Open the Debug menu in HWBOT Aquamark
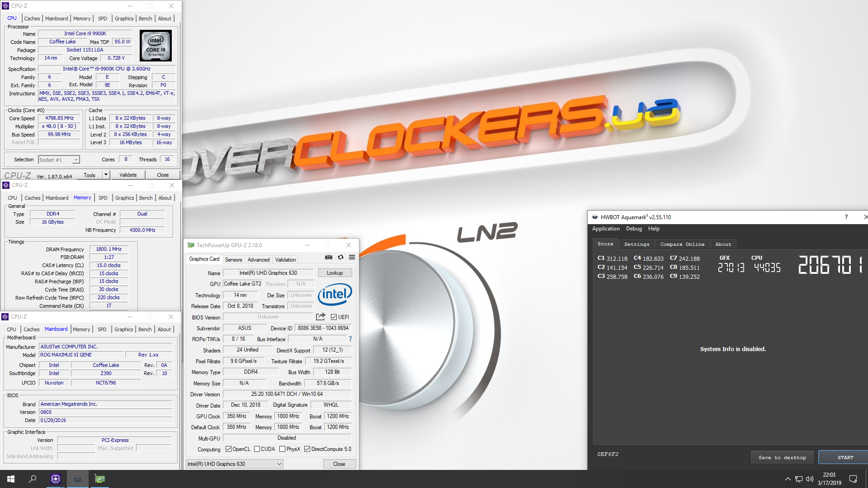 coord(634,229)
